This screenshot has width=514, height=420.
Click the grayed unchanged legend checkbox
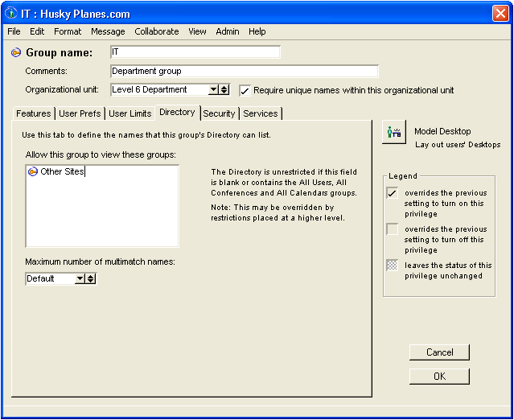point(392,266)
